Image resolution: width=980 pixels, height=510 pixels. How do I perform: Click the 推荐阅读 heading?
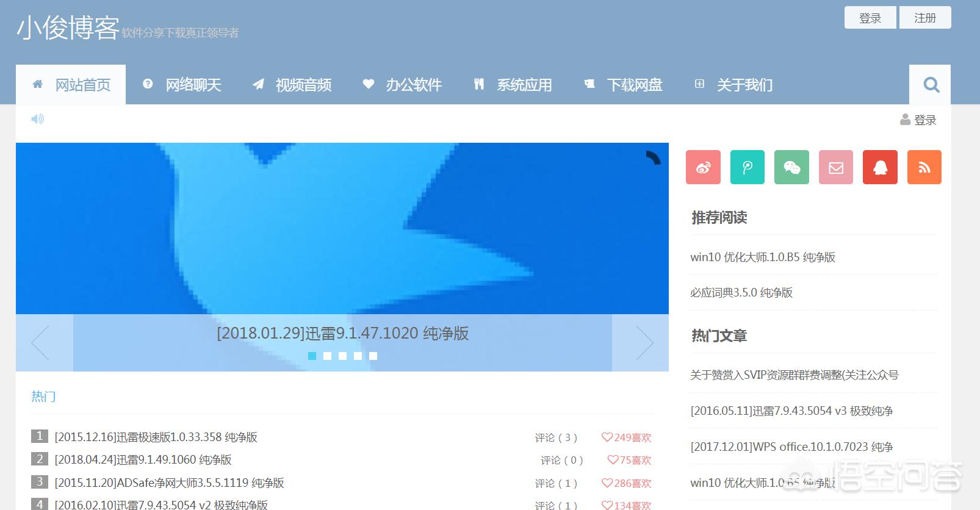[x=719, y=217]
